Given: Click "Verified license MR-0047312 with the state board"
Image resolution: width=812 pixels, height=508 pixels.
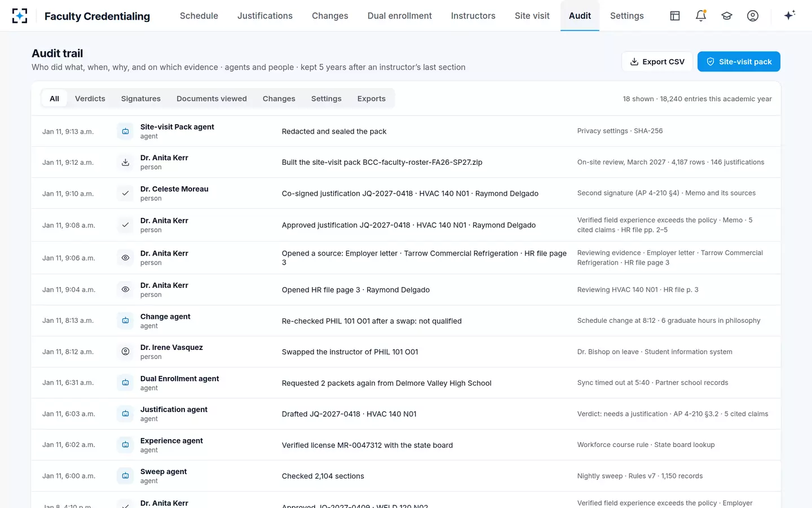Looking at the screenshot, I should pos(368,445).
